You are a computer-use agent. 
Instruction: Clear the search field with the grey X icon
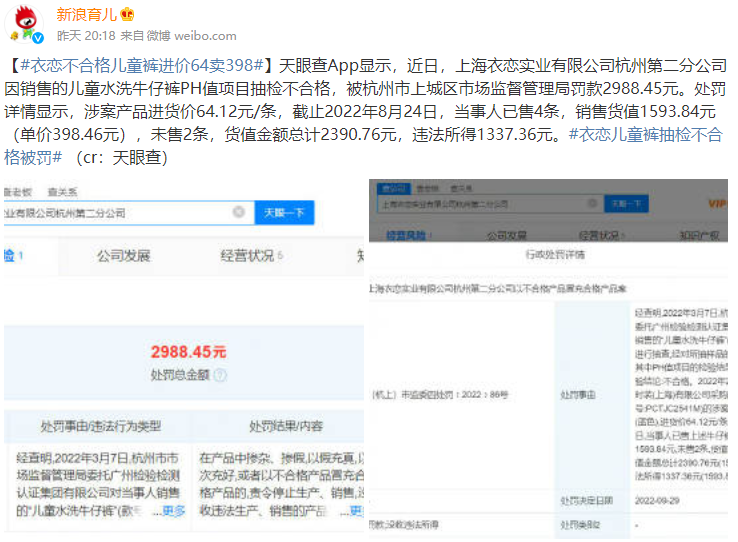239,212
